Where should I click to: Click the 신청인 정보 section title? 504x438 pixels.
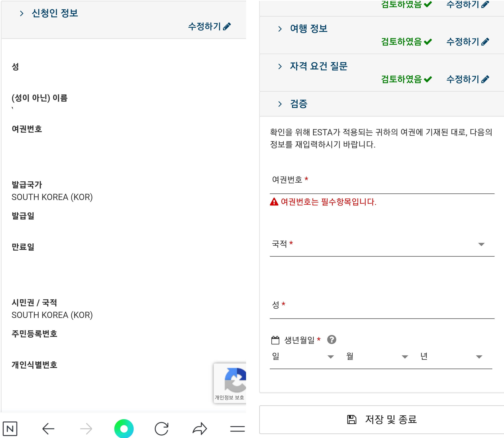[x=55, y=13]
